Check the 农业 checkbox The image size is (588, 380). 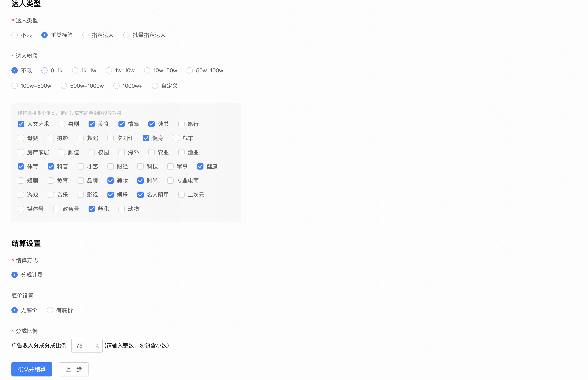(152, 152)
